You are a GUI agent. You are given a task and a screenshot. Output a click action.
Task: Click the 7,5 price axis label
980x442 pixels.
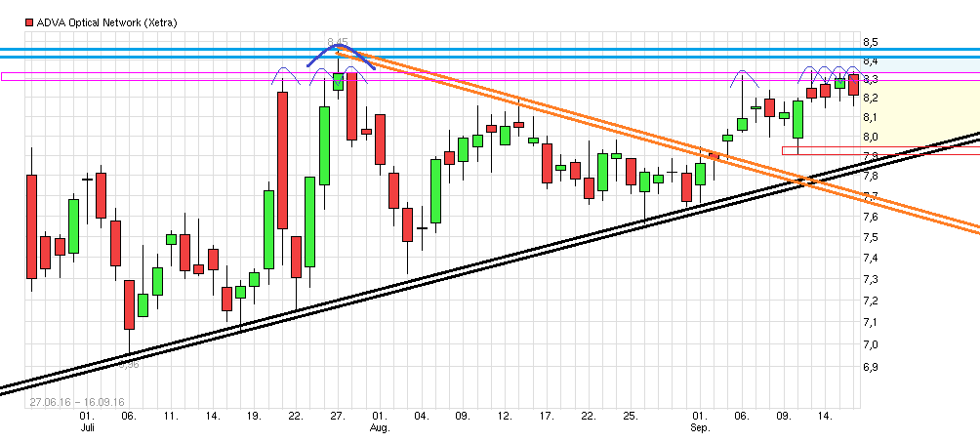pos(870,237)
